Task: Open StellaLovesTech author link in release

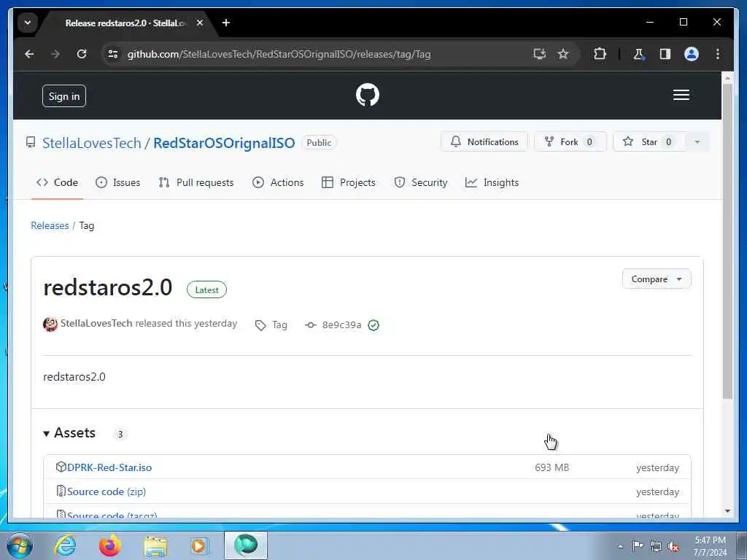Action: (96, 323)
